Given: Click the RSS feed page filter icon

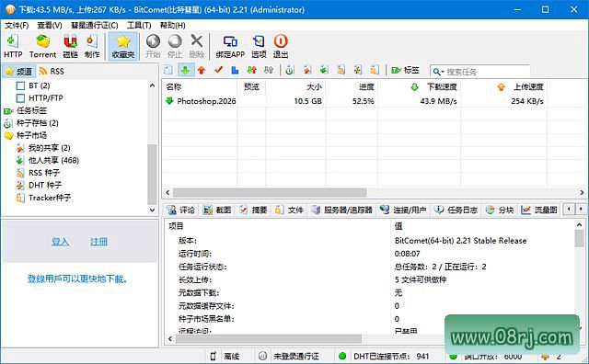Looking at the screenshot, I should 341,70.
